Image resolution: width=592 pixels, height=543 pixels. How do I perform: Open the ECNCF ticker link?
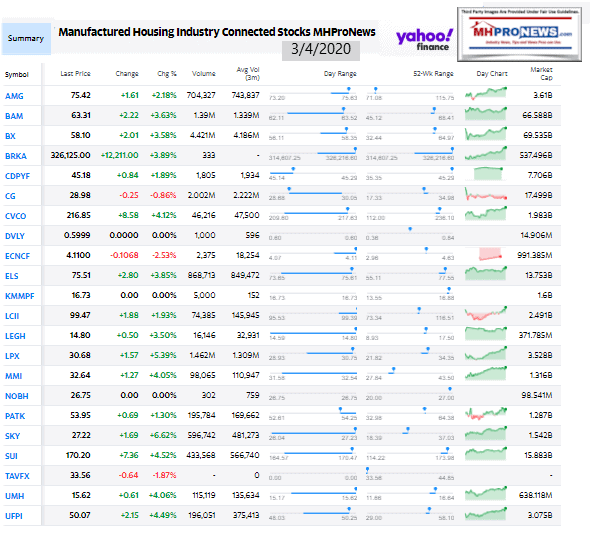pos(17,256)
